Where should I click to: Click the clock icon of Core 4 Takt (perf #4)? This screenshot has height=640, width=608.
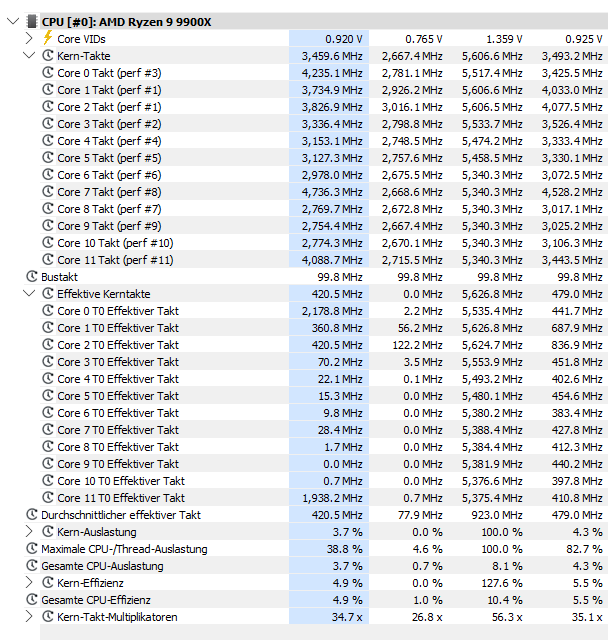point(48,140)
